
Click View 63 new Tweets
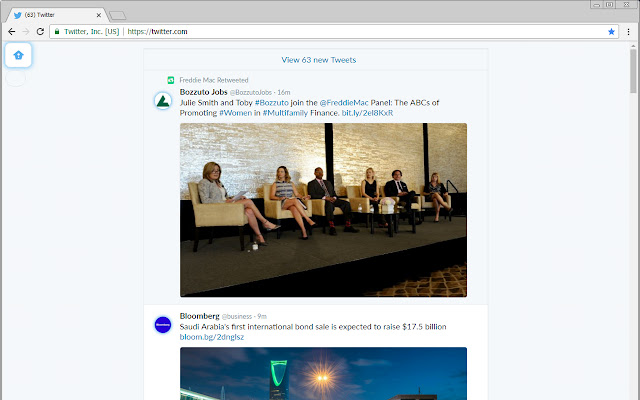coord(318,60)
